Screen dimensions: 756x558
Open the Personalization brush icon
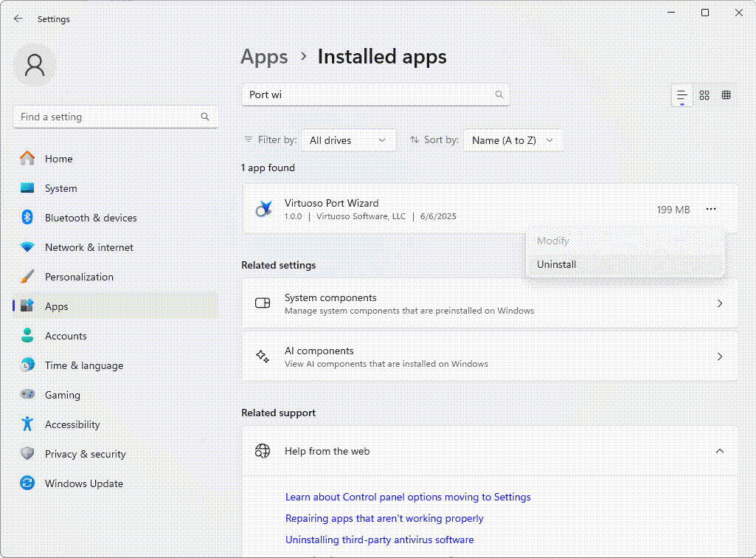point(27,277)
